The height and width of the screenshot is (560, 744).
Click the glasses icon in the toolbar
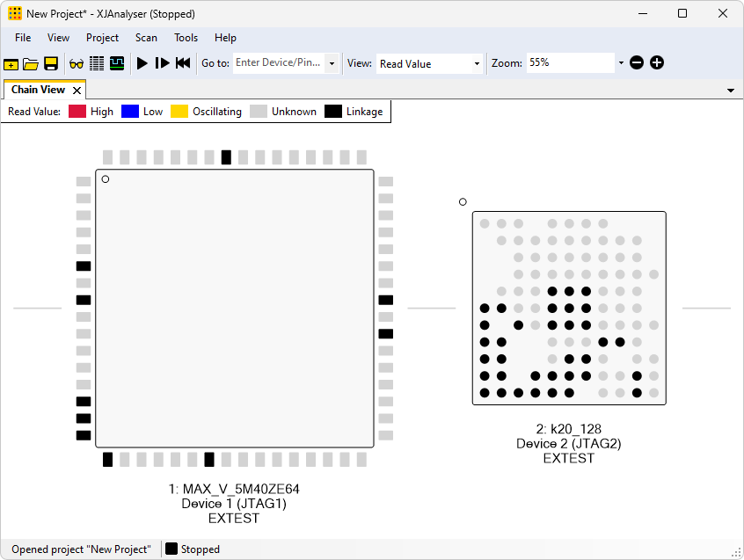(x=77, y=63)
